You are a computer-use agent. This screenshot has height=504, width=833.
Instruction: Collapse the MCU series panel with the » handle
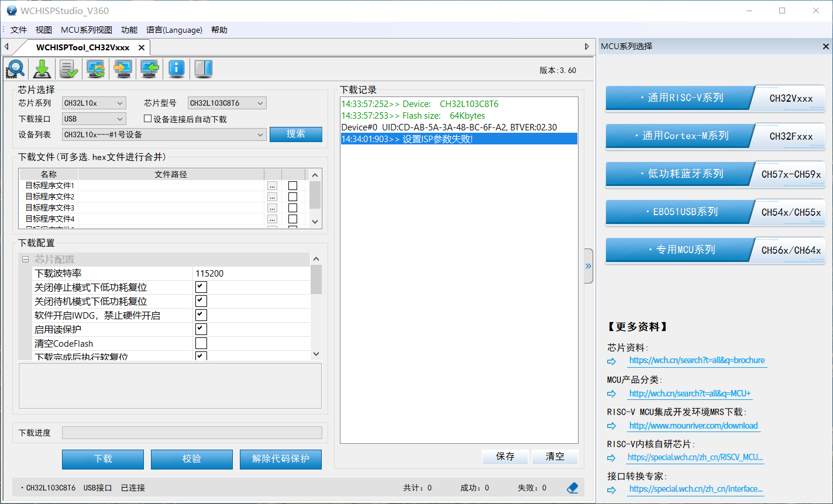click(x=588, y=266)
